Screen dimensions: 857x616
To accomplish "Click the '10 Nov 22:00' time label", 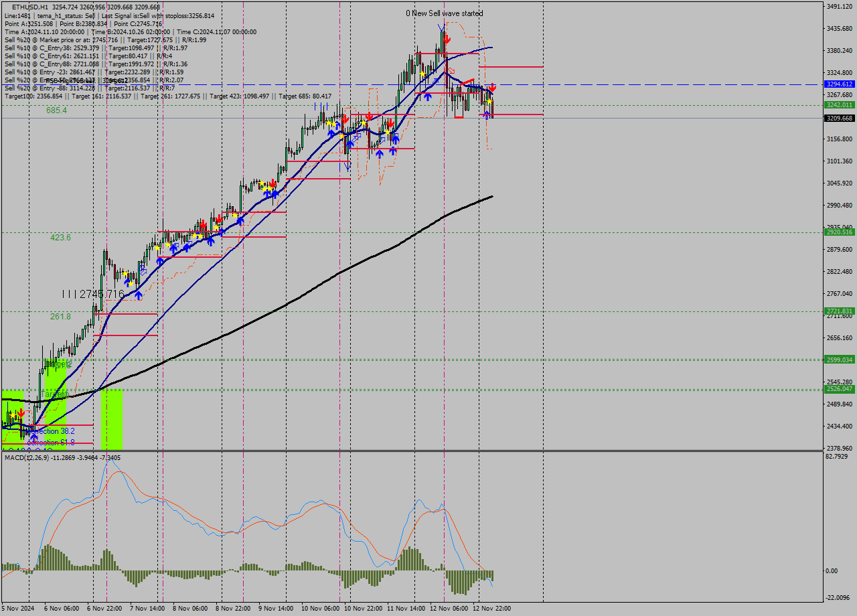I will point(364,609).
